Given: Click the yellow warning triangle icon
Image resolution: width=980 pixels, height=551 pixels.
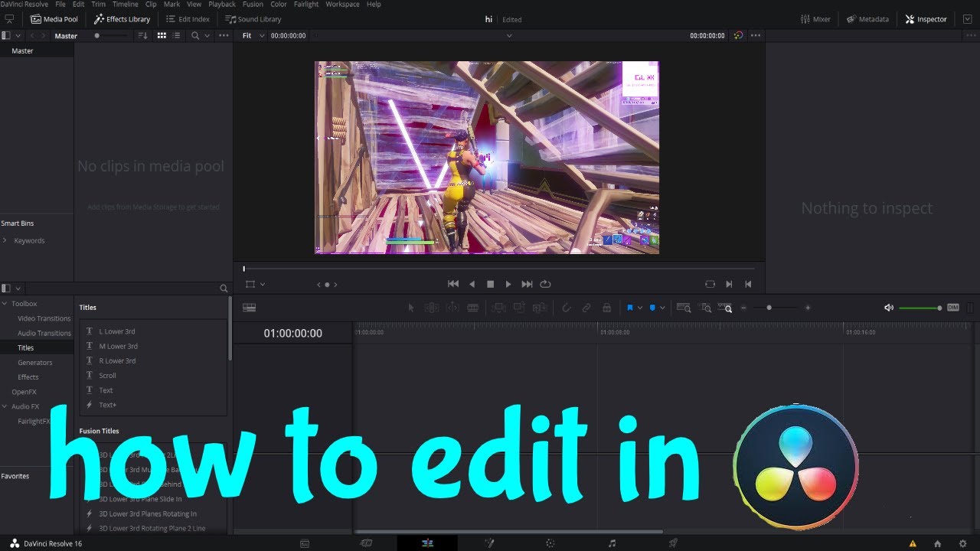Looking at the screenshot, I should coord(912,543).
